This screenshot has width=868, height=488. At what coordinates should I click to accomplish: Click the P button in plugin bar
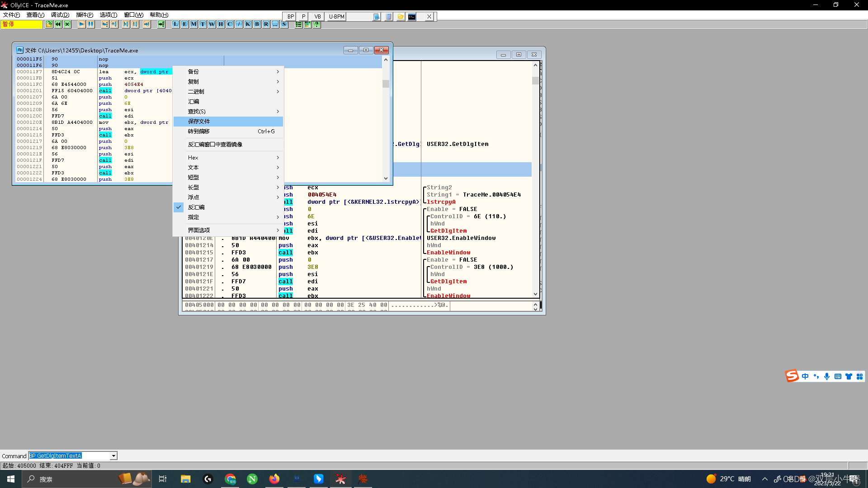(x=303, y=17)
